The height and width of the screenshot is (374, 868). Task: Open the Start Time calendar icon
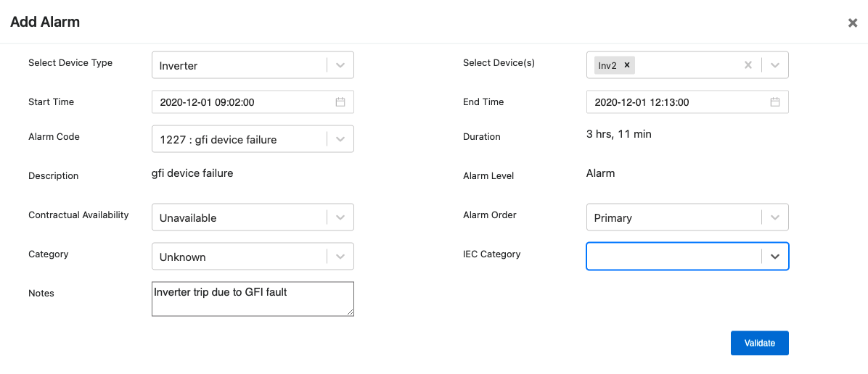(340, 102)
